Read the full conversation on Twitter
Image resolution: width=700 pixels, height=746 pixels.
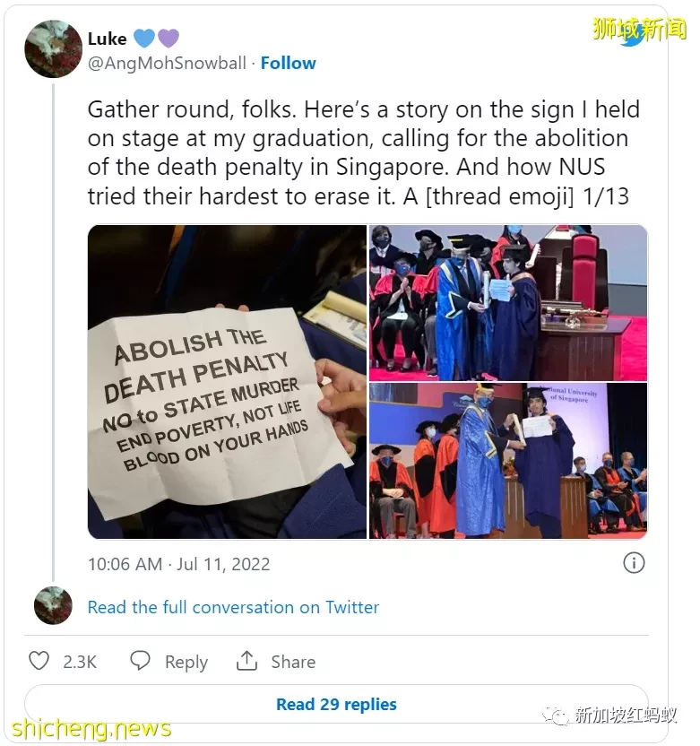pyautogui.click(x=234, y=607)
